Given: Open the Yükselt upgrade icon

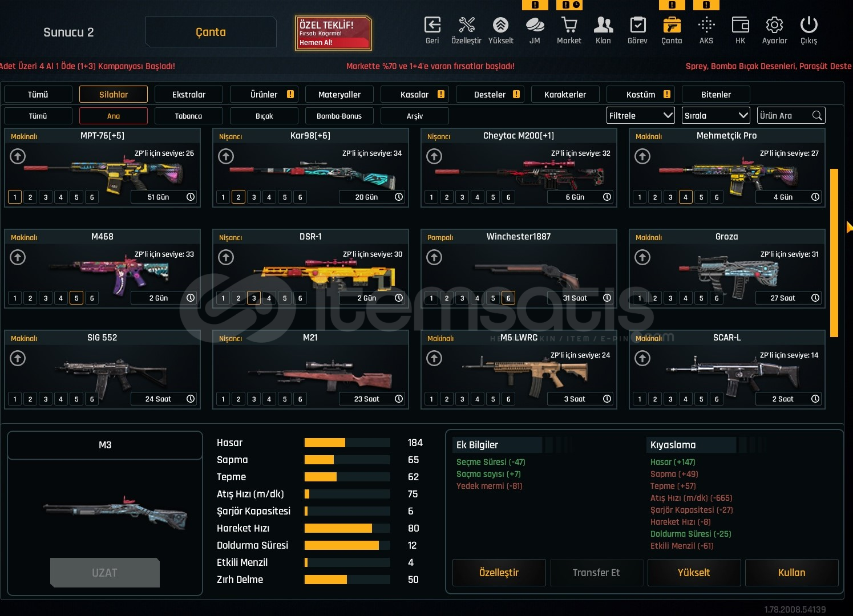Looking at the screenshot, I should (x=500, y=25).
